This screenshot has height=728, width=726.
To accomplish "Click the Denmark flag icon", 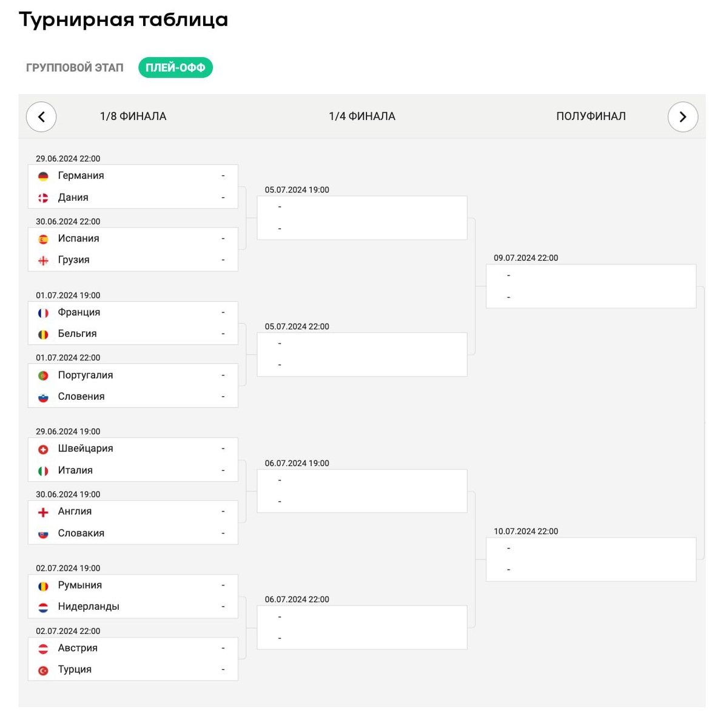I will (43, 197).
